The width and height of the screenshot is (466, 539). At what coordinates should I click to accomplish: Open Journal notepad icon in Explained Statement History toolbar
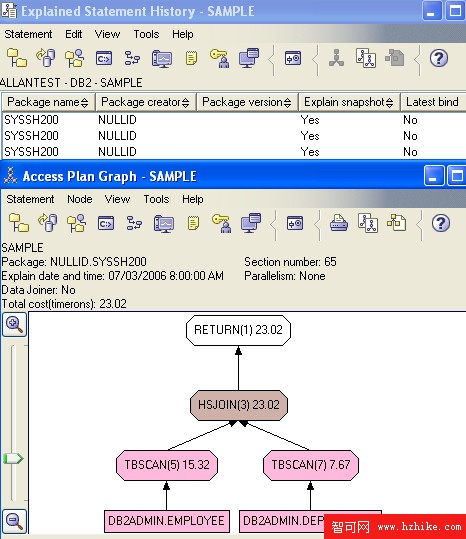coord(191,58)
